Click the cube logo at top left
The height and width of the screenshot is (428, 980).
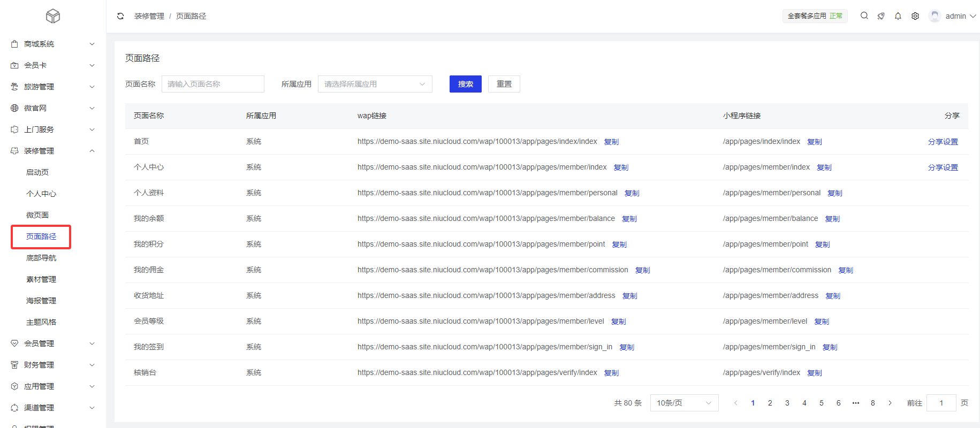point(53,16)
